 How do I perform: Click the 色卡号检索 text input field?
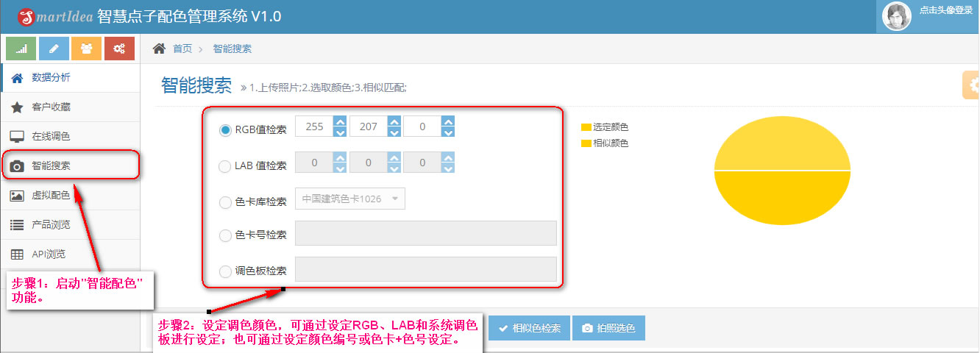[425, 233]
